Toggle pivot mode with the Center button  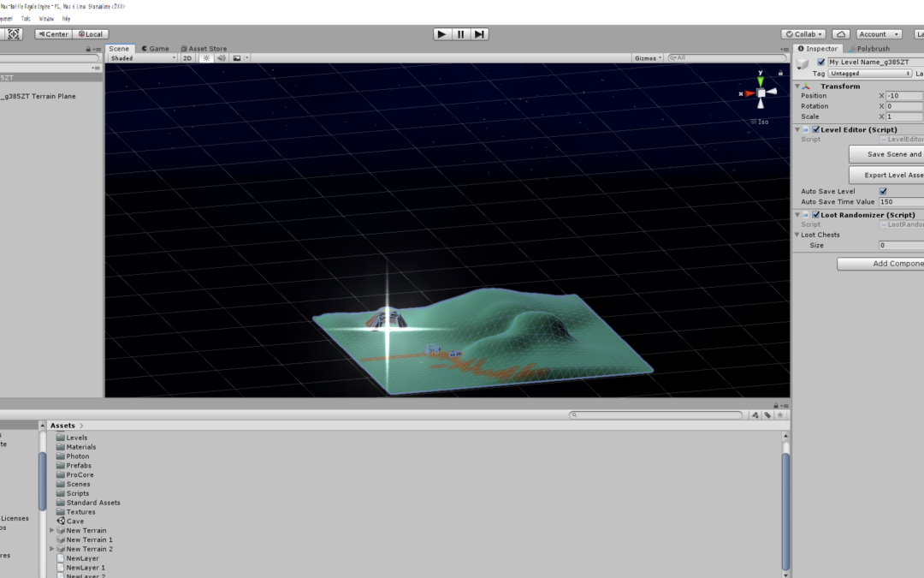[53, 34]
